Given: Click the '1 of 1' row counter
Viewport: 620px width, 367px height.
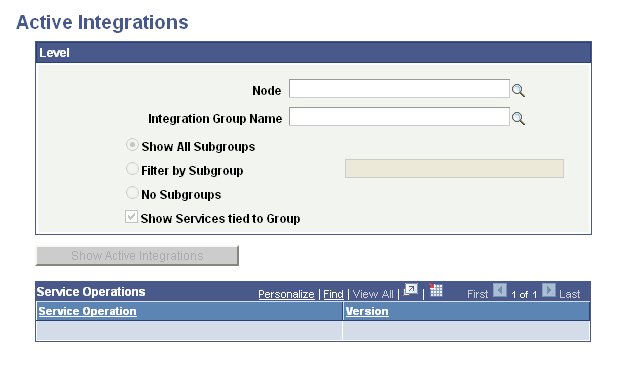Looking at the screenshot, I should click(x=524, y=295).
